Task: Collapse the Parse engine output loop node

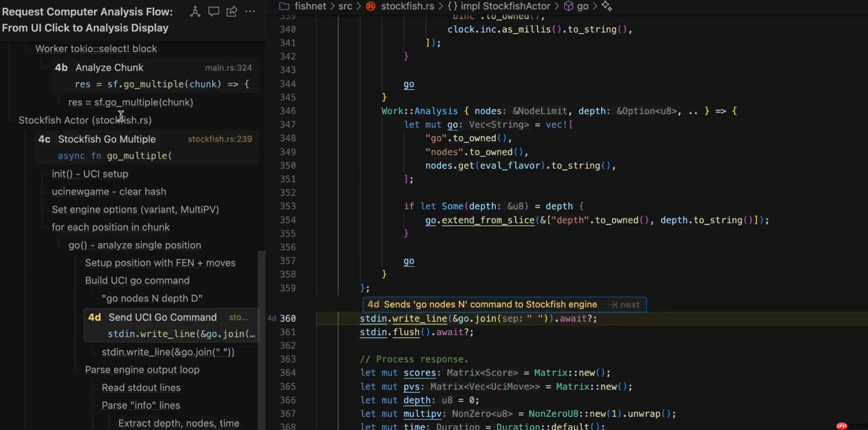Action: [142, 370]
